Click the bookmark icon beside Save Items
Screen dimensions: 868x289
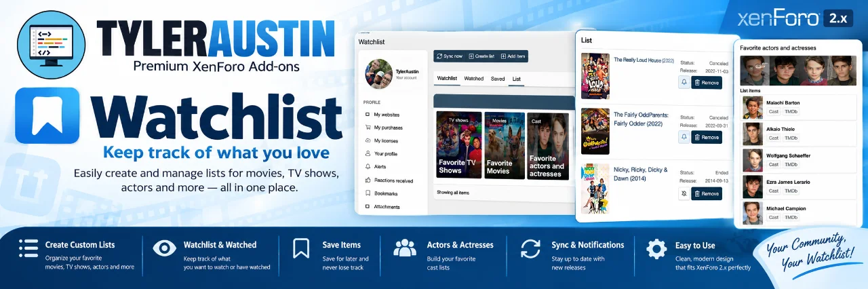pyautogui.click(x=301, y=248)
